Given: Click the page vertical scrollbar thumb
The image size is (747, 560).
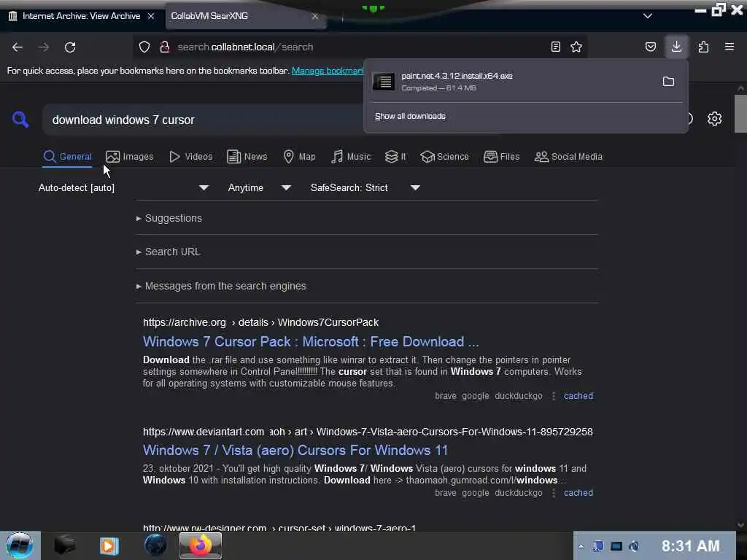Looking at the screenshot, I should (740, 113).
